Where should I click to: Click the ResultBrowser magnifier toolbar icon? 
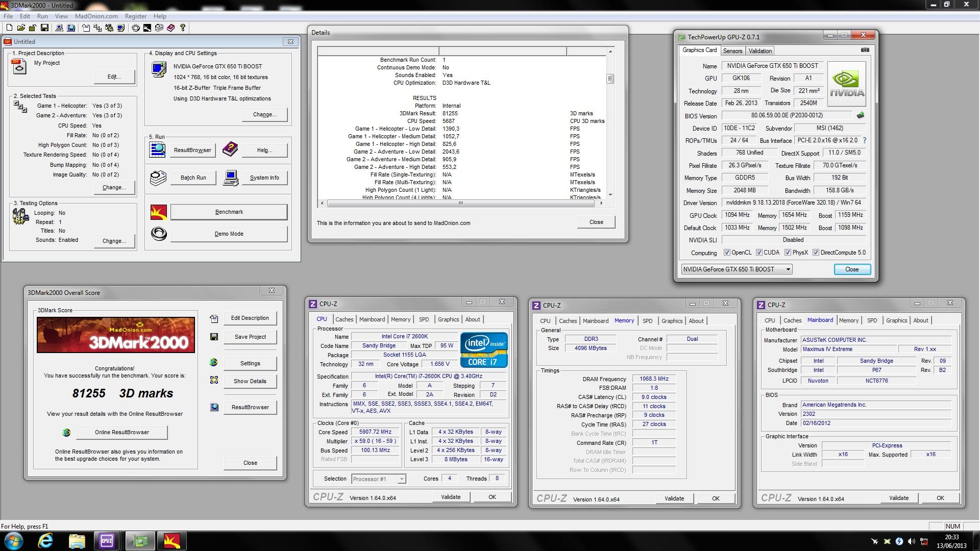pos(71,28)
